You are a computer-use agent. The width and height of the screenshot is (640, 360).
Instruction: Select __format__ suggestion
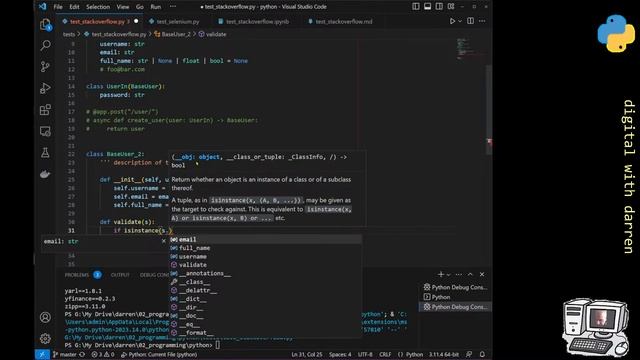click(x=265, y=333)
